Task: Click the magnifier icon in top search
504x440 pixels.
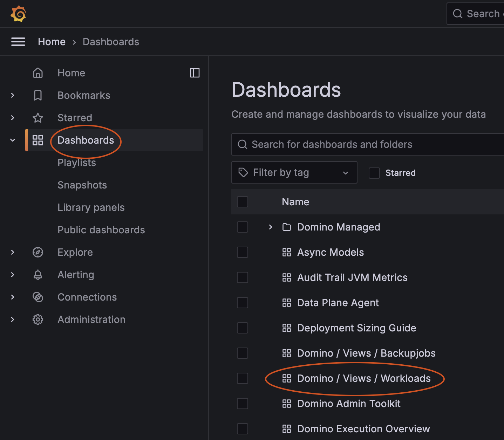Action: 458,14
